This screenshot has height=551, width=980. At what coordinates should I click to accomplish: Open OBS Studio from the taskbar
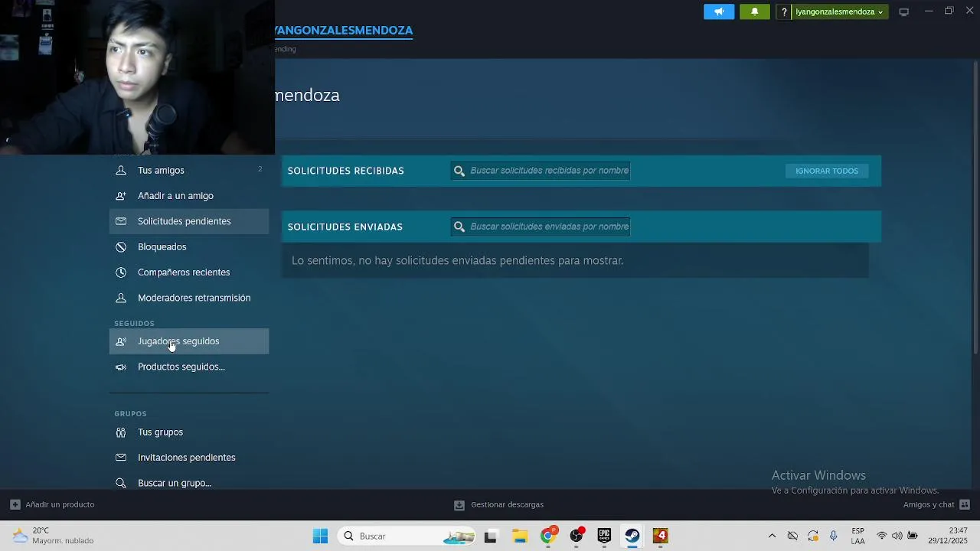click(x=577, y=536)
